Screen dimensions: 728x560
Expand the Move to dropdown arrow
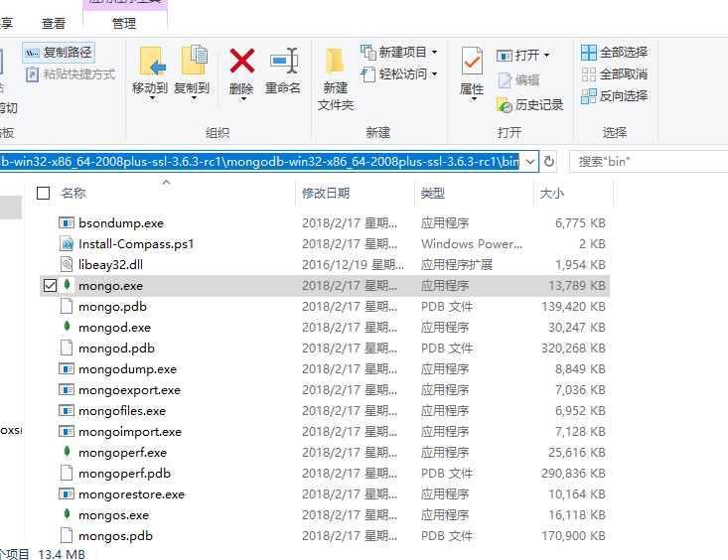[152, 99]
